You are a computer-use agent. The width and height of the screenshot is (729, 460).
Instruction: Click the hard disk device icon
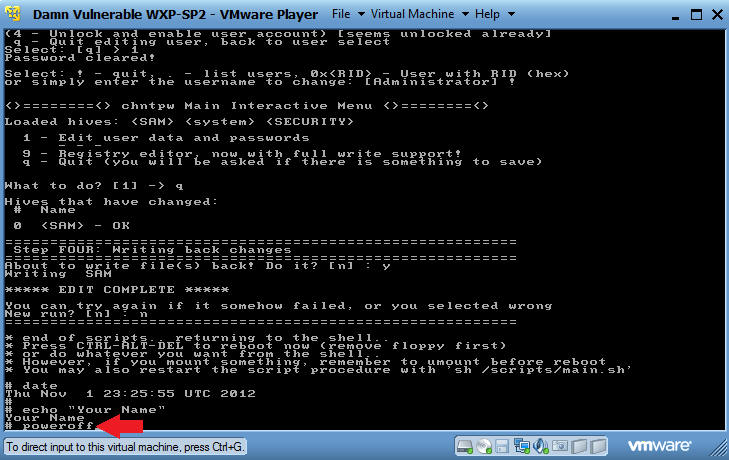(x=464, y=447)
